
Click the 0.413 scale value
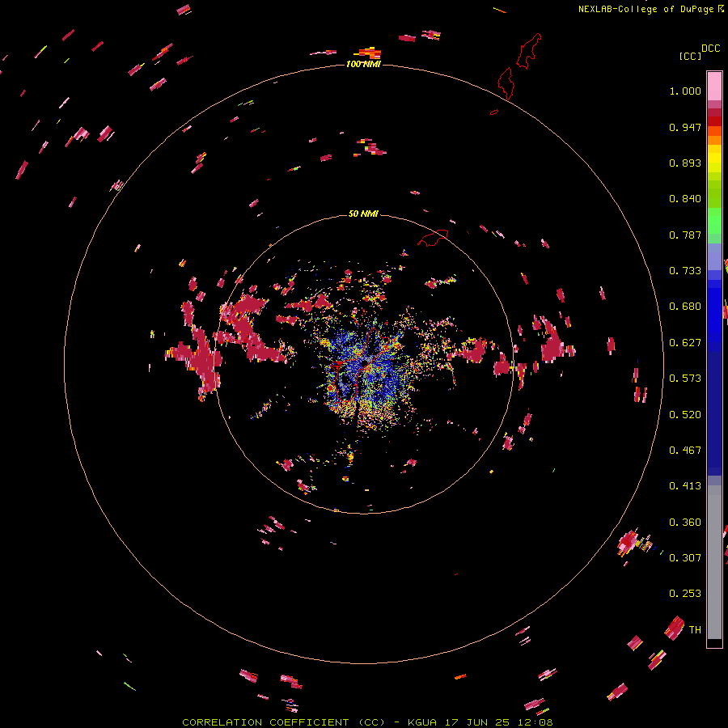685,486
